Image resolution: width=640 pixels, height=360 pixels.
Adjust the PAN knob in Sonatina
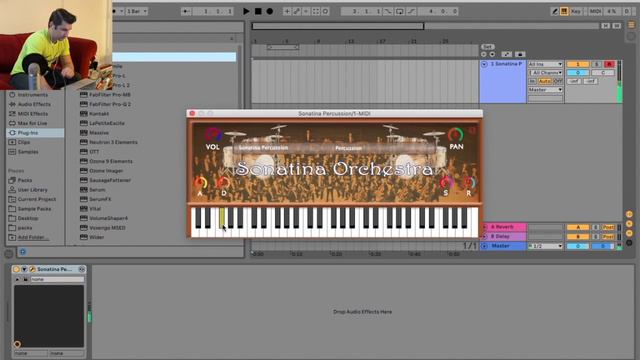coord(456,134)
